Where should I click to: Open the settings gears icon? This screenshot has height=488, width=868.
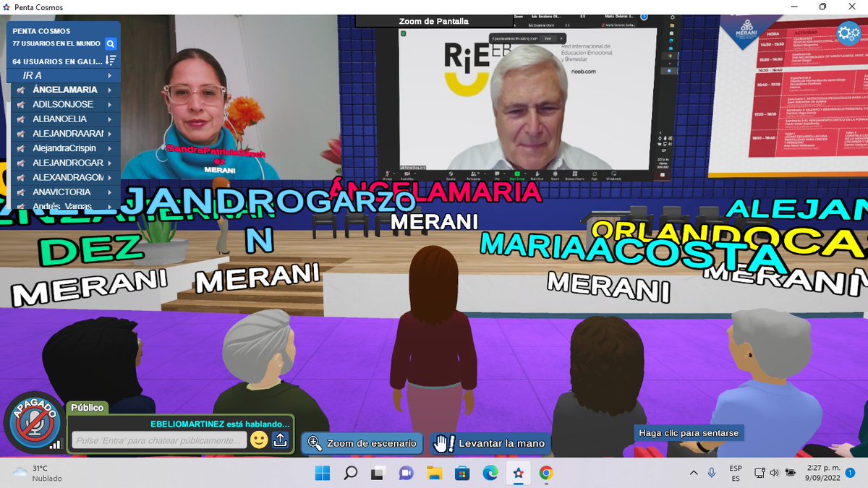pyautogui.click(x=848, y=33)
